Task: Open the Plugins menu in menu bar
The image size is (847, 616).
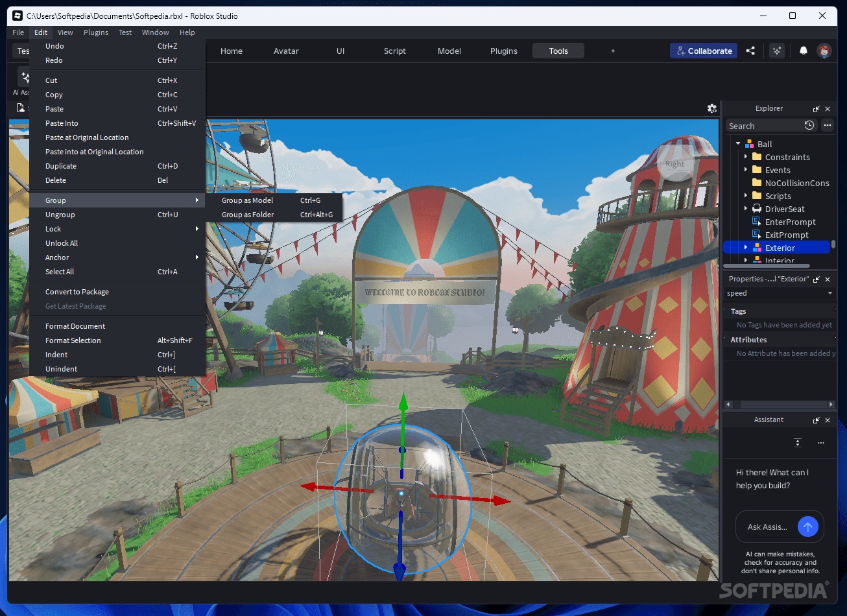Action: coord(96,32)
